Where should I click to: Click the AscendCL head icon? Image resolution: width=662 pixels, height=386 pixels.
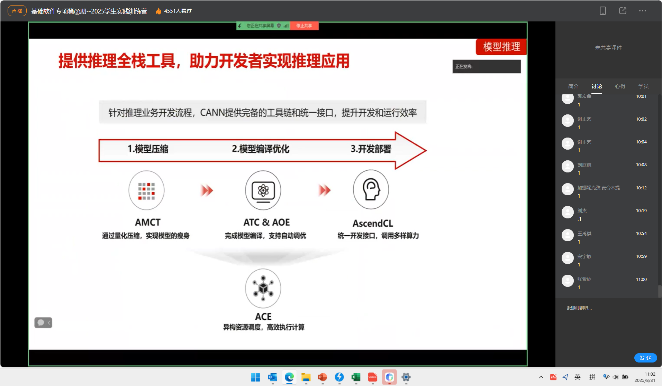tap(371, 190)
